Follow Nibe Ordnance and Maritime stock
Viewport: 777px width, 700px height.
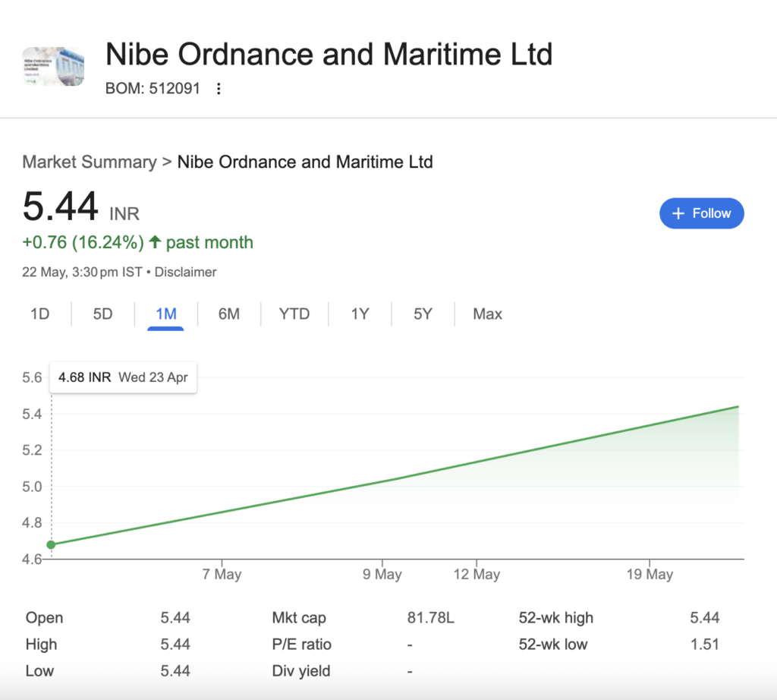(701, 213)
